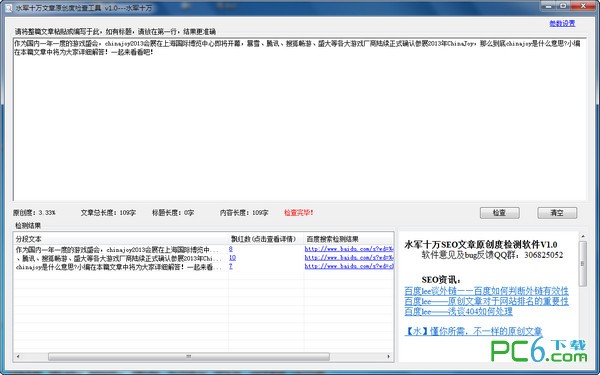Click the 内容长度: 109字 label

pyautogui.click(x=244, y=212)
